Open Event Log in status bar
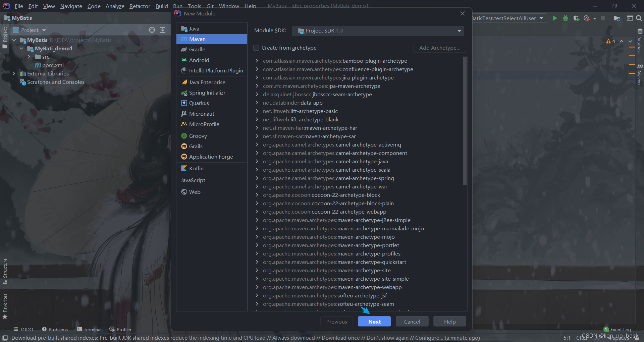Viewport: 644px width, 342px height. pyautogui.click(x=617, y=329)
